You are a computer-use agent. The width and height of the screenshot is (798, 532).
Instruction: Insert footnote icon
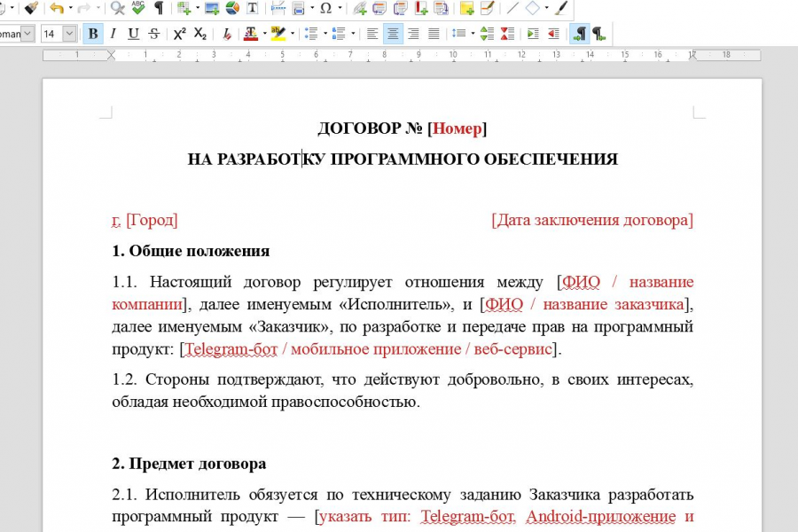379,8
